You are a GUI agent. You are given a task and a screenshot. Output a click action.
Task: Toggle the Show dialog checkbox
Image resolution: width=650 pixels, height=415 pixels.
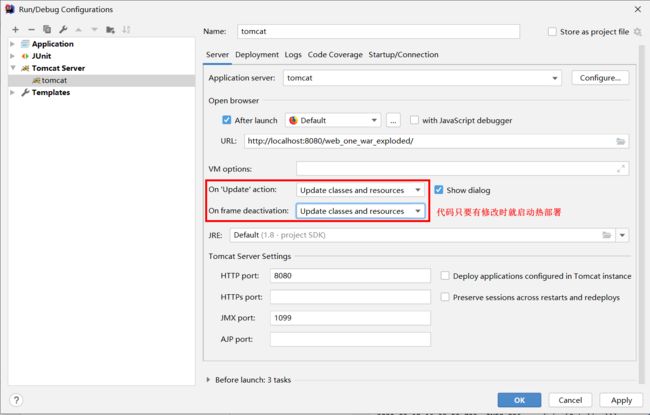[439, 190]
